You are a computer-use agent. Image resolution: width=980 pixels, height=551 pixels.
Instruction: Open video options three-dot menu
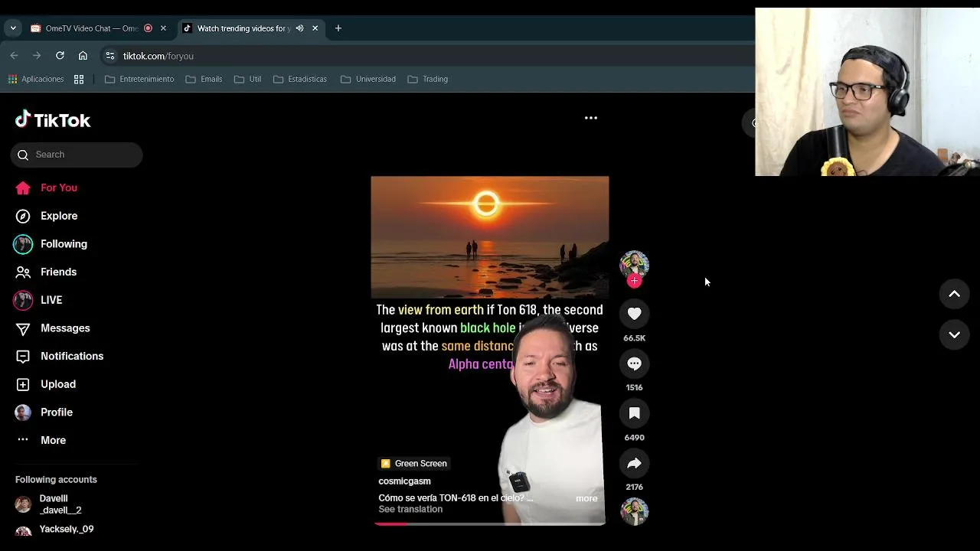pos(591,118)
